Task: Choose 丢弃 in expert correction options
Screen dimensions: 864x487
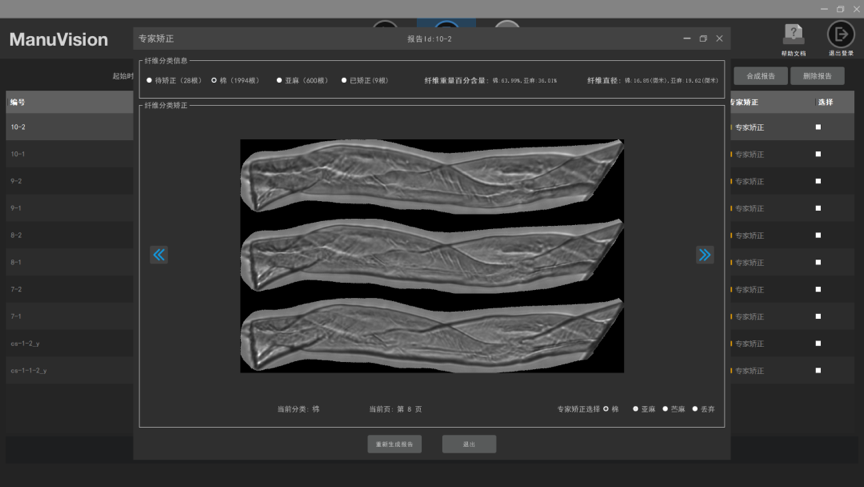Action: tap(696, 409)
